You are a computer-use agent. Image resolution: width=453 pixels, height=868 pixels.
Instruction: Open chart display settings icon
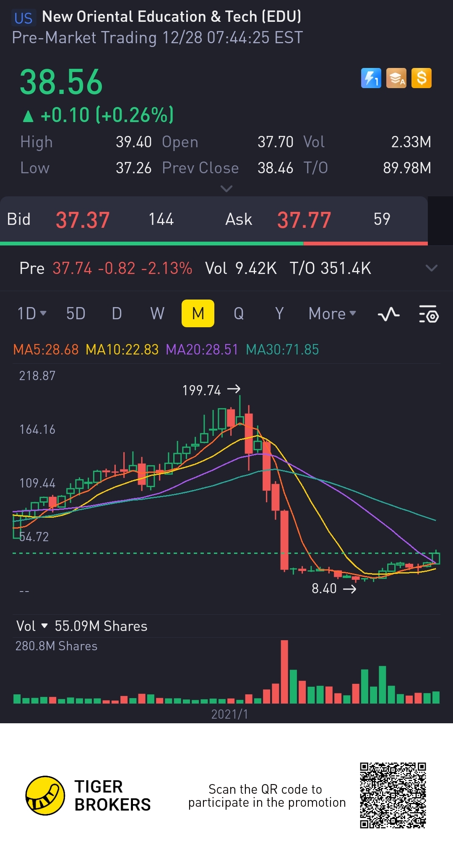click(429, 314)
